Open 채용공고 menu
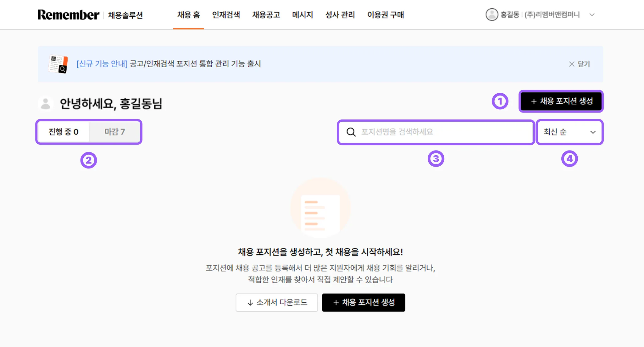 point(266,15)
